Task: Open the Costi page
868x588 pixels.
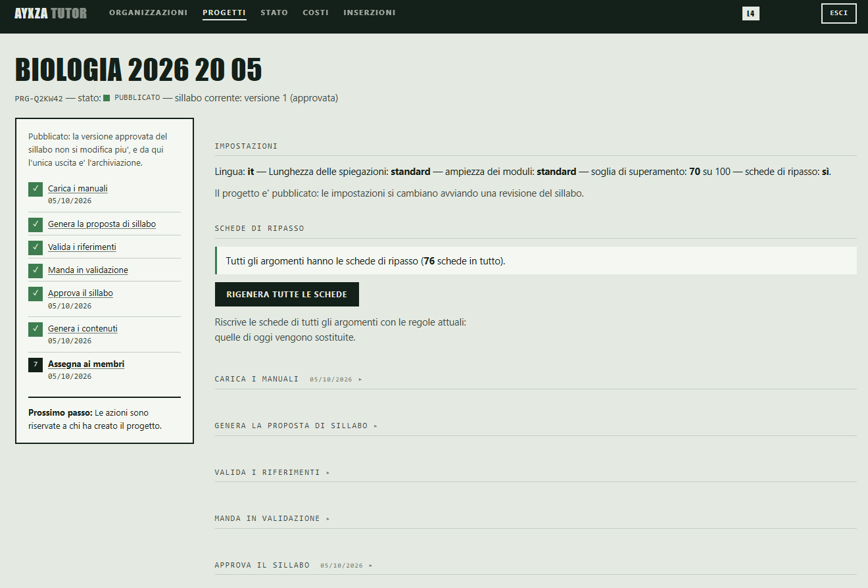Action: (316, 12)
